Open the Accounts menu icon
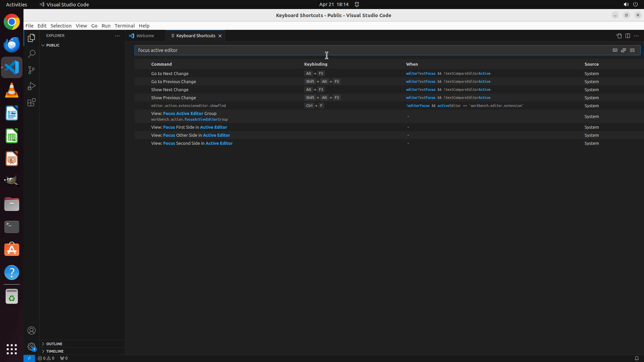 [32, 330]
